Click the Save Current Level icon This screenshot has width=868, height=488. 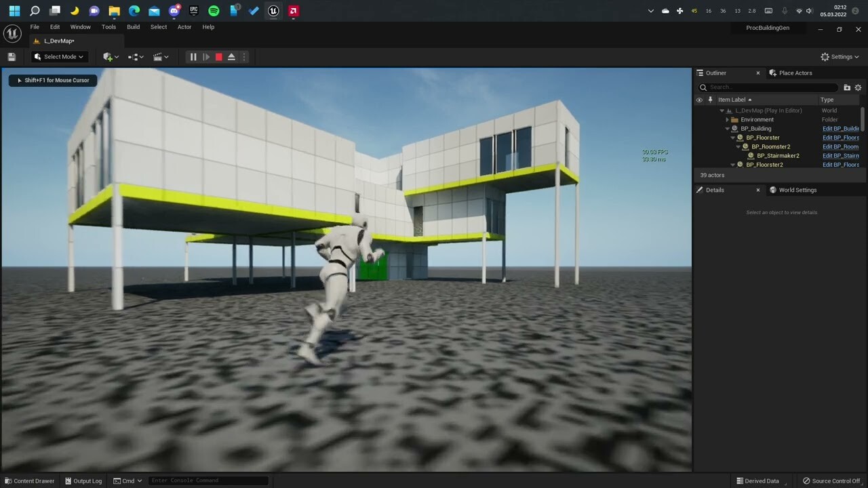(x=12, y=57)
